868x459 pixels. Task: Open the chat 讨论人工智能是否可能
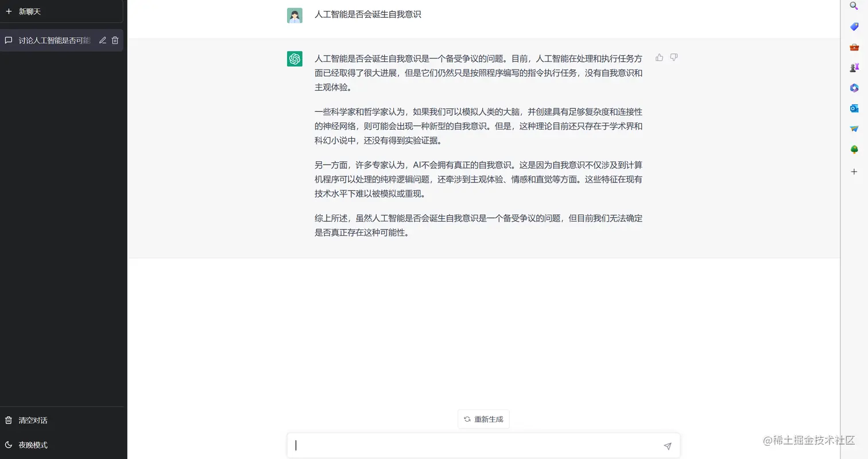61,40
